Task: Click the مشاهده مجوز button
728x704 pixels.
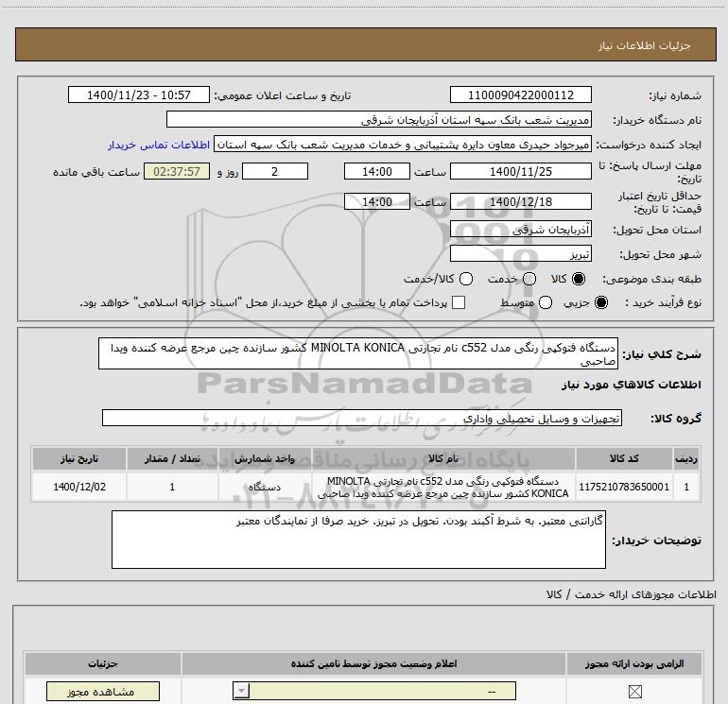Action: 103,692
